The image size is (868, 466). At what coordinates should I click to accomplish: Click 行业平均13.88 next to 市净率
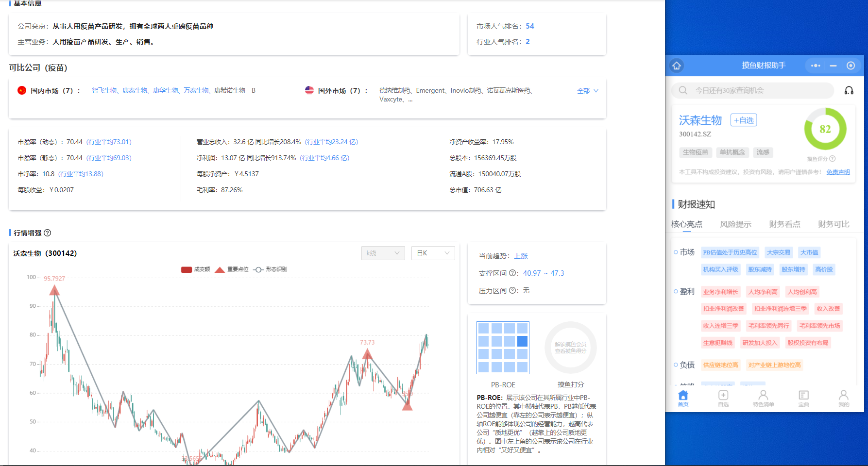(x=81, y=174)
